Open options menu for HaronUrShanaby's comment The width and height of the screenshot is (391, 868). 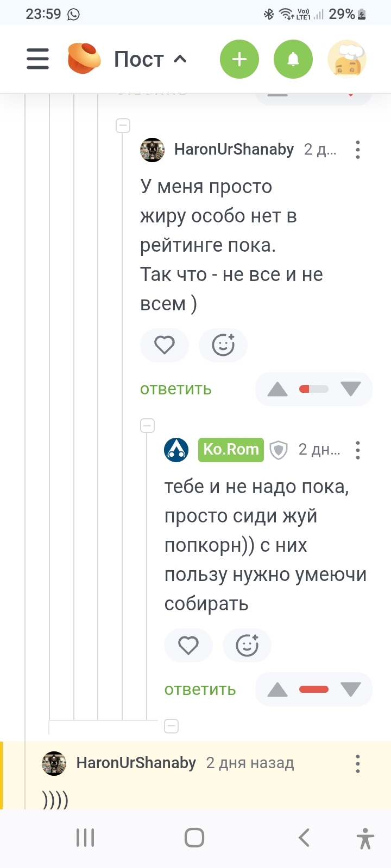coord(357,150)
